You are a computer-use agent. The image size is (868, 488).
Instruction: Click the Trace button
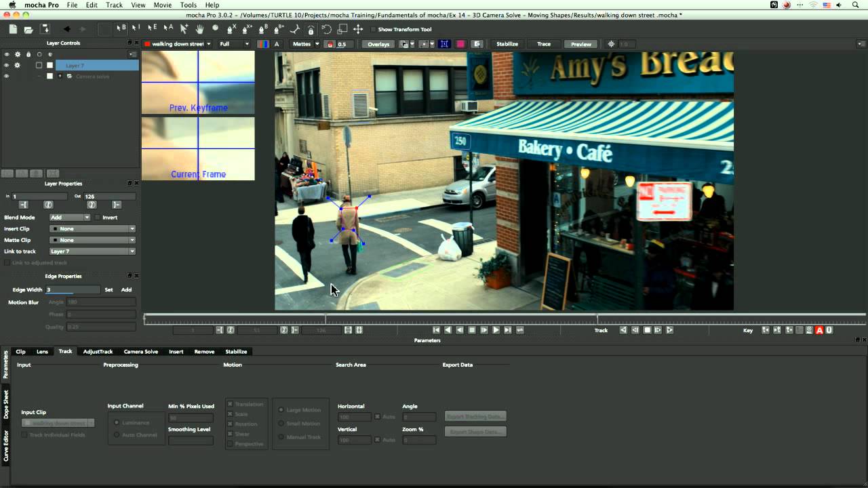pos(544,44)
